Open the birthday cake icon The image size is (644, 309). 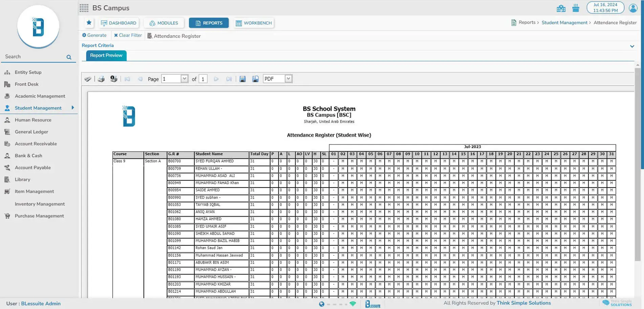pos(576,8)
